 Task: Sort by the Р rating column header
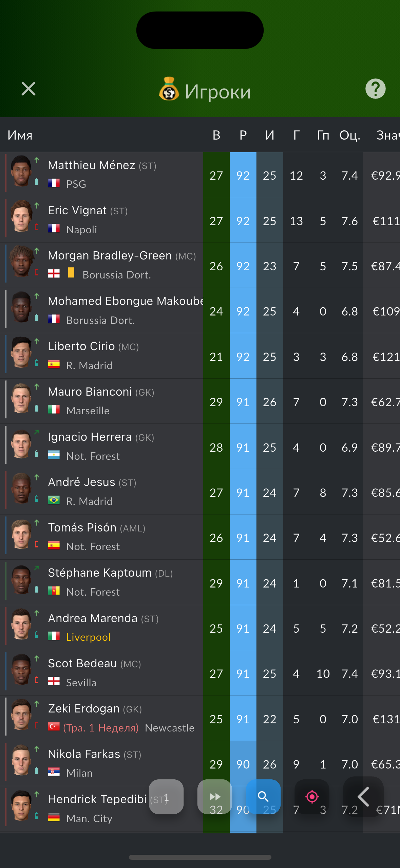[243, 135]
